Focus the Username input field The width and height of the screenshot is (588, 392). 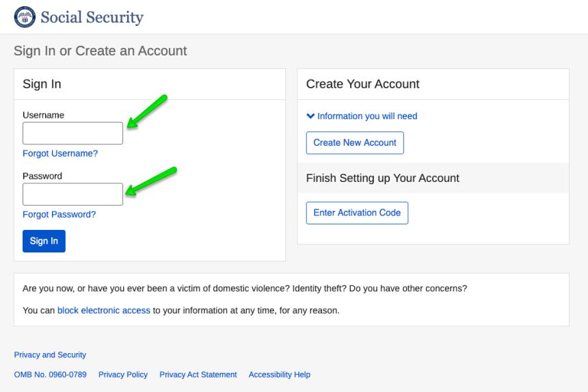point(72,133)
